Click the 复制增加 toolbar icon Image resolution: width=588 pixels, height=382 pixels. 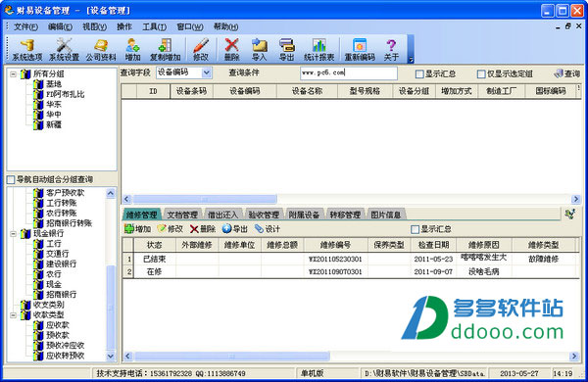pyautogui.click(x=165, y=50)
